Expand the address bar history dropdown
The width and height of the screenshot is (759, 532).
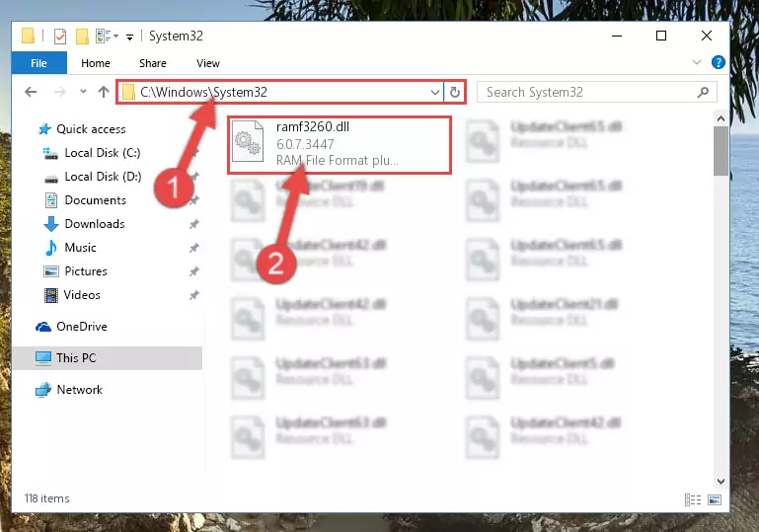point(435,92)
